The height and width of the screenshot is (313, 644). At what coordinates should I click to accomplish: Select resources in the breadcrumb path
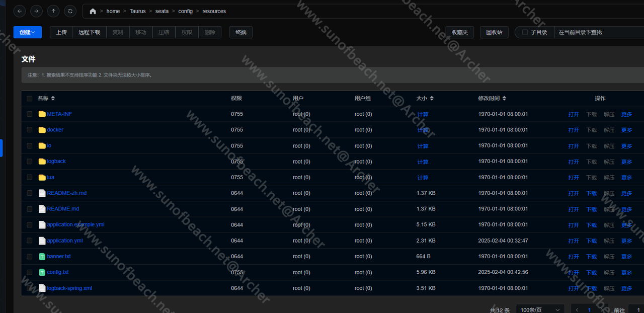click(214, 11)
